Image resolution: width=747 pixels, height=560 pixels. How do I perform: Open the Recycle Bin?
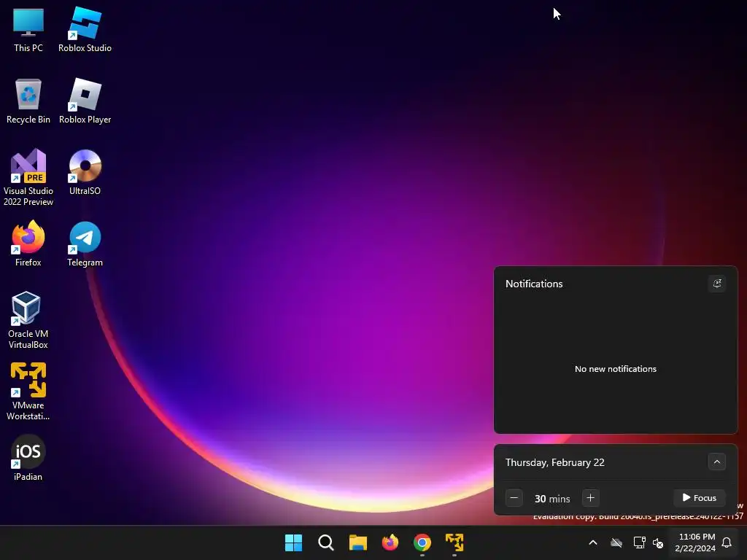(x=28, y=101)
